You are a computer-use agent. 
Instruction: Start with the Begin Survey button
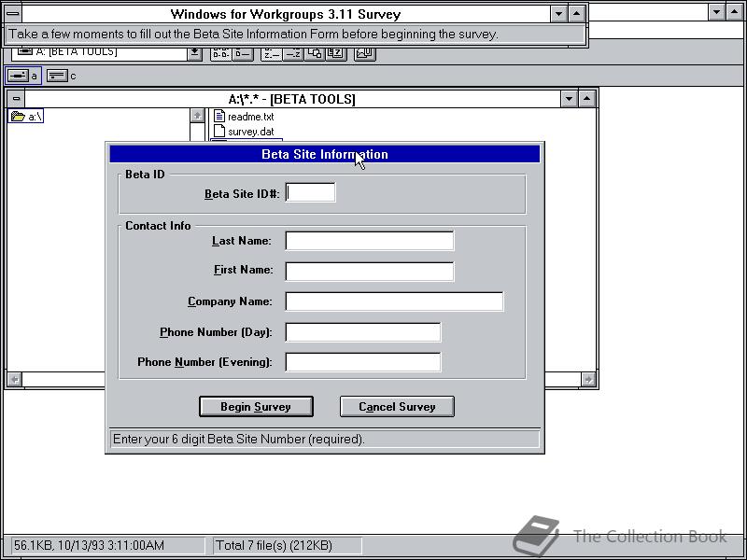(256, 407)
